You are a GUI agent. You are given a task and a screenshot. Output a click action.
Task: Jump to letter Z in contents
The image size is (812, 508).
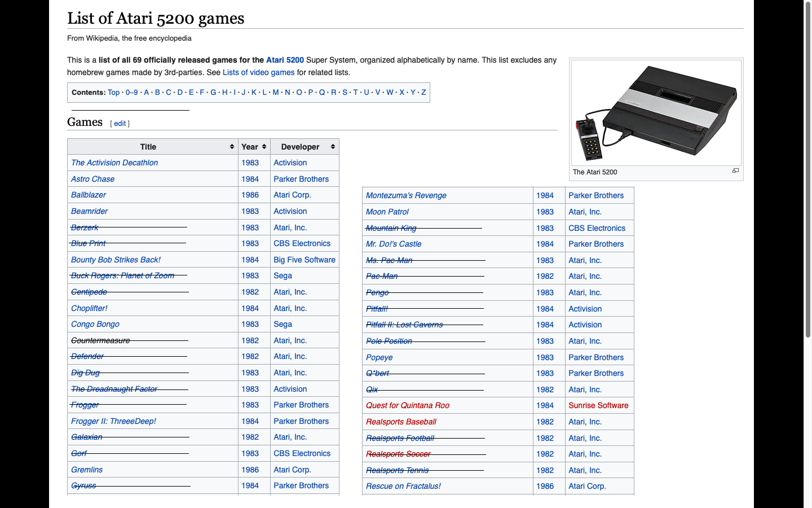click(x=423, y=93)
